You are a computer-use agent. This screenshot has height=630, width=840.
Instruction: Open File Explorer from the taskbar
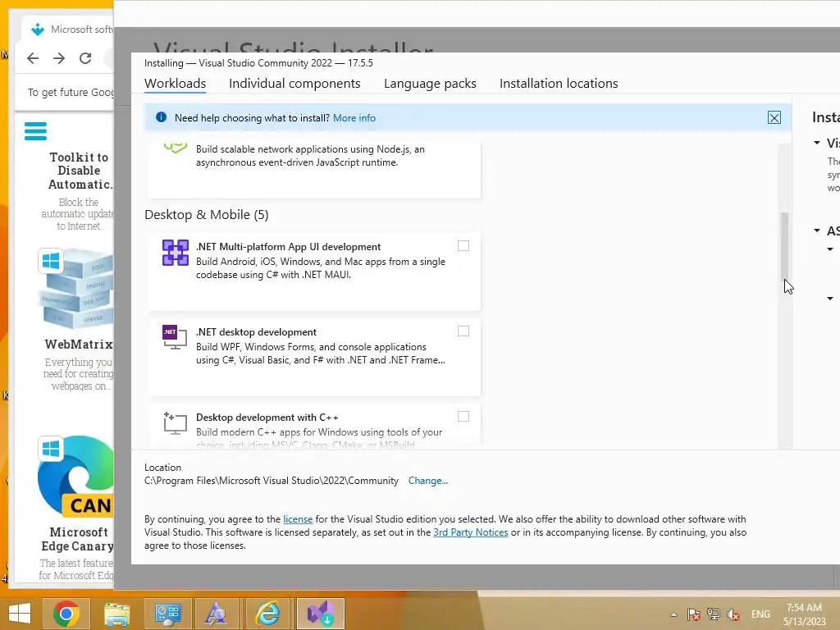point(116,614)
